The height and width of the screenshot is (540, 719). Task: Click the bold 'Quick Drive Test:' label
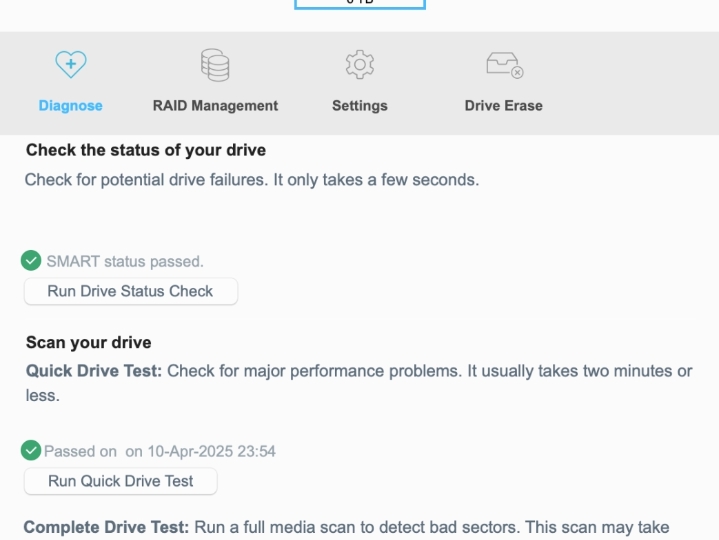click(94, 371)
